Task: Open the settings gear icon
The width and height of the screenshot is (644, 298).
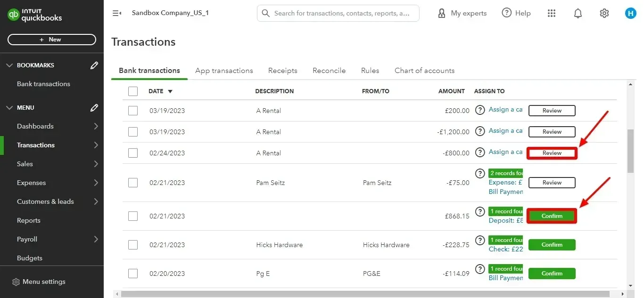Action: pos(604,13)
